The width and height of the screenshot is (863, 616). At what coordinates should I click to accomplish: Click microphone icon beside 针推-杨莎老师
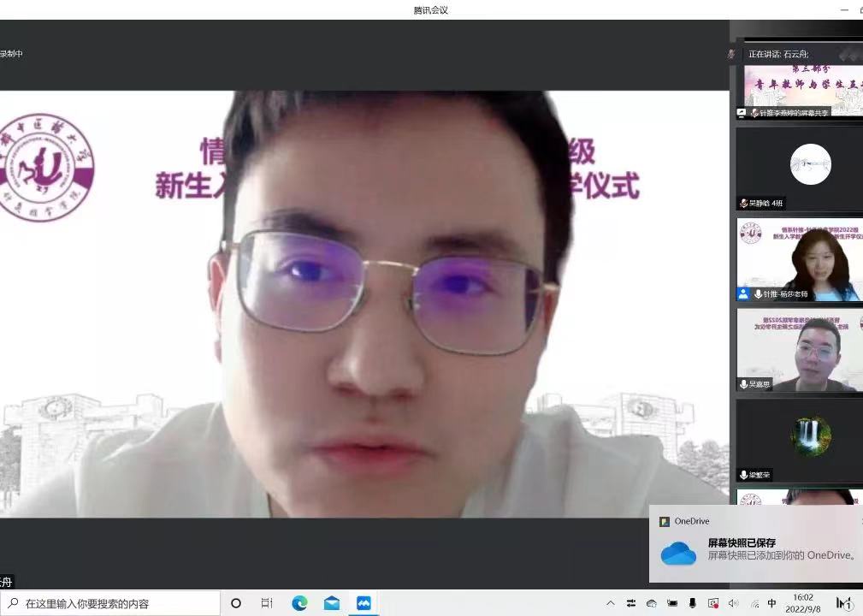click(758, 294)
